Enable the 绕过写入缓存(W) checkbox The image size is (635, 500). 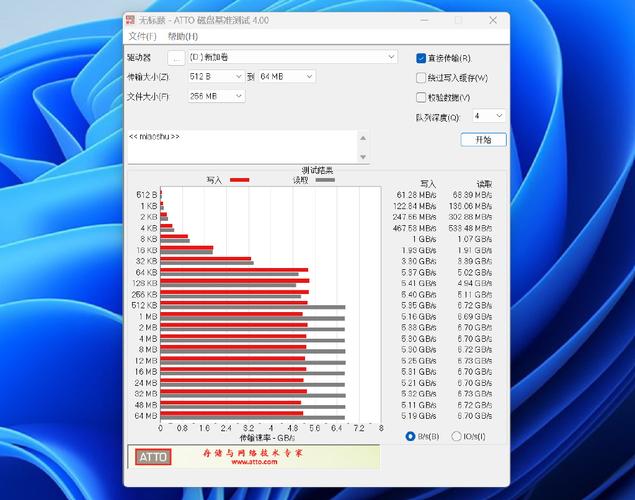pos(421,78)
